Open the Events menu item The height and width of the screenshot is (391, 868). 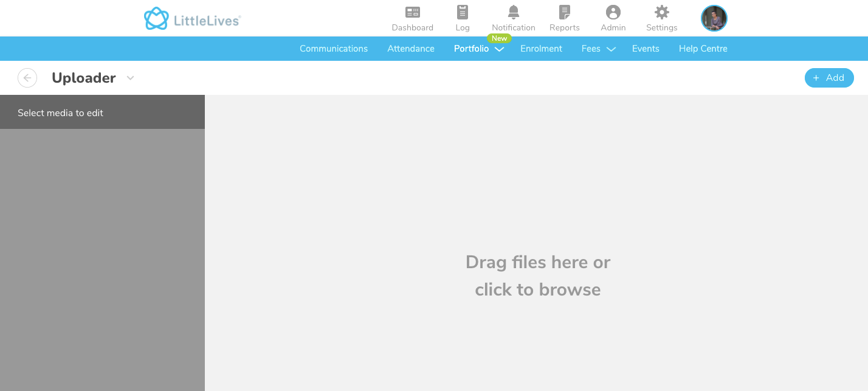pos(646,49)
